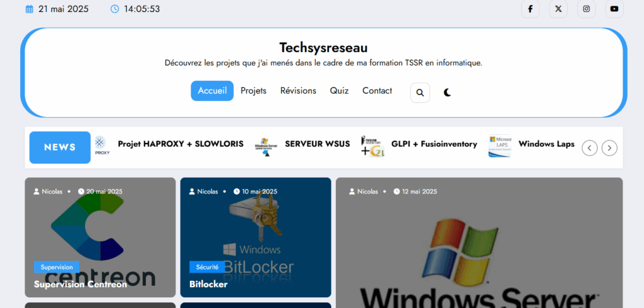Viewport: 644px width, 308px height.
Task: Open the Bitlocker article title
Action: (x=208, y=284)
